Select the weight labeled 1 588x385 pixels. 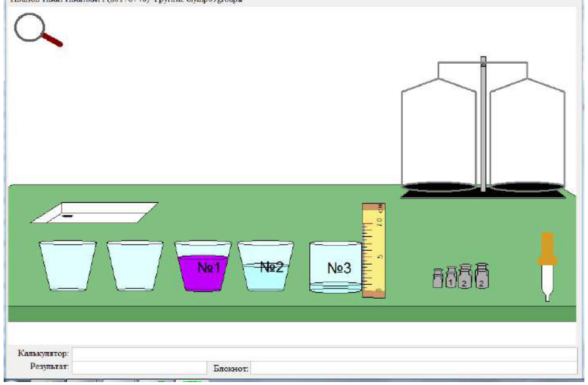pos(451,277)
